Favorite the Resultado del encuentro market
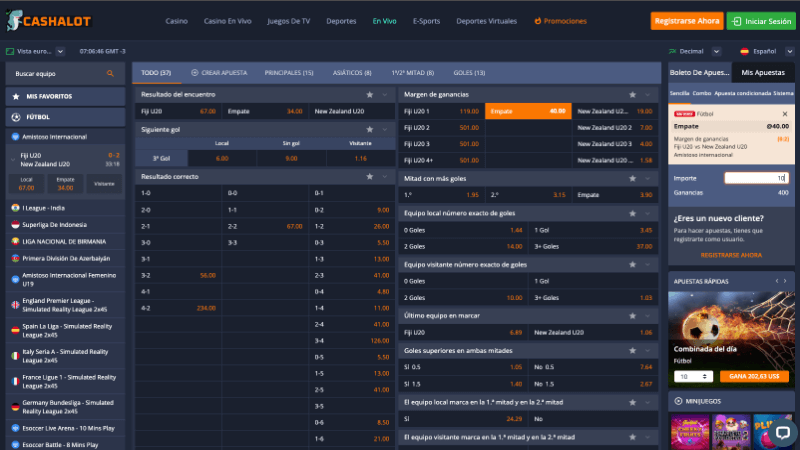Viewport: 800px width, 450px height. coord(369,94)
